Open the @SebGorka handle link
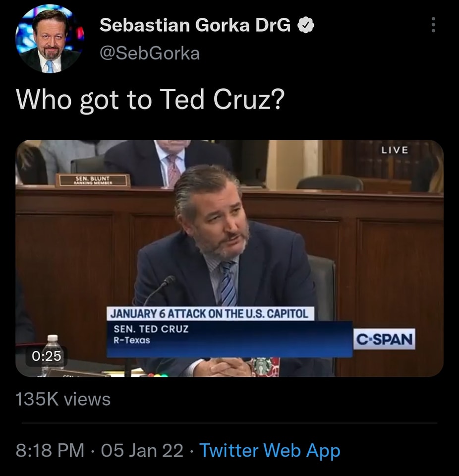This screenshot has width=459, height=476. point(150,53)
